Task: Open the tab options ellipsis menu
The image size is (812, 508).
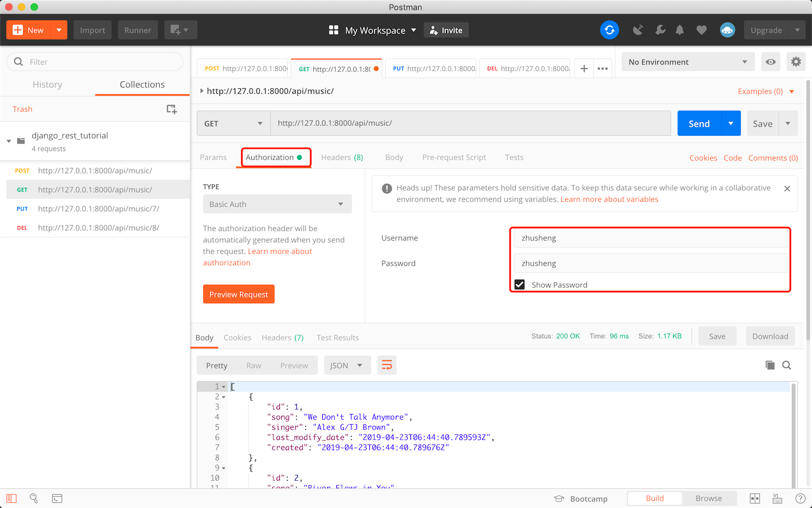Action: pyautogui.click(x=603, y=69)
